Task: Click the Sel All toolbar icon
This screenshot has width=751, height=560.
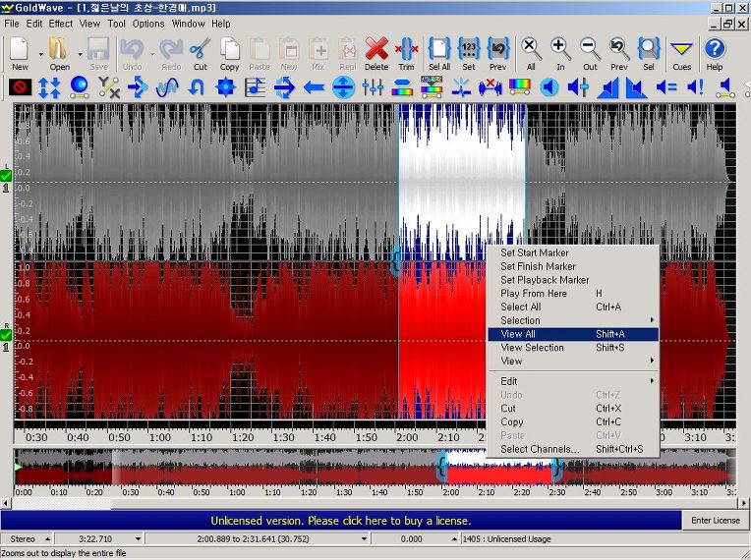Action: point(439,54)
